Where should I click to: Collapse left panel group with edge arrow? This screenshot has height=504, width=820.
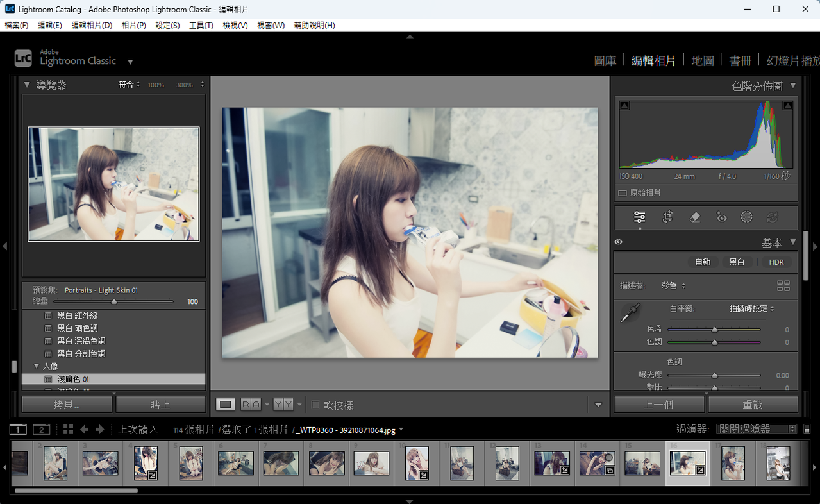click(4, 246)
